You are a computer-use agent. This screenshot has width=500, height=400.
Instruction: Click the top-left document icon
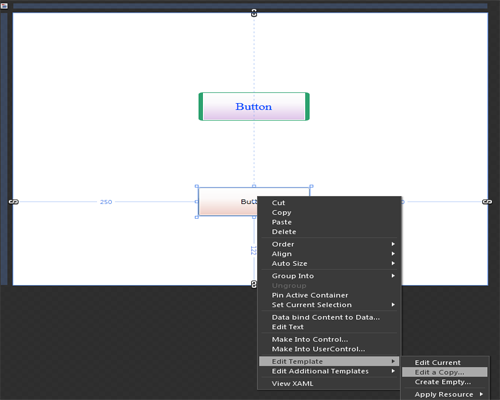(x=4, y=6)
